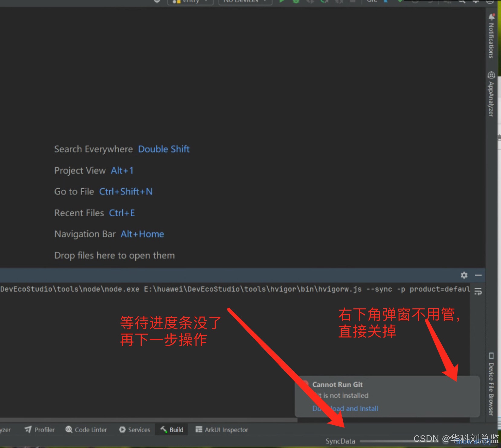Image resolution: width=501 pixels, height=448 pixels.
Task: Open the Services tab
Action: [134, 430]
